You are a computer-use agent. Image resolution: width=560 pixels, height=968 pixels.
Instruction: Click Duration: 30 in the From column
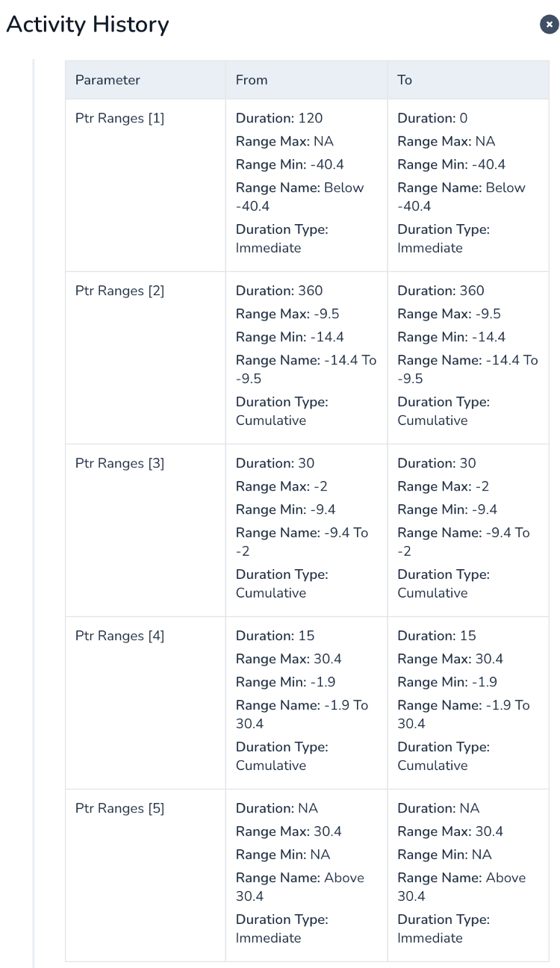[x=276, y=463]
